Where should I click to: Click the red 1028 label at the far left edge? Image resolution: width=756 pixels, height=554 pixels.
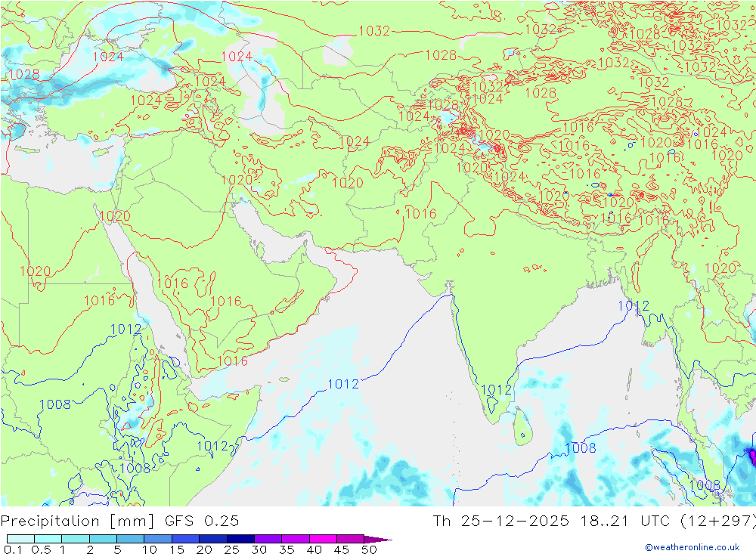point(24,74)
